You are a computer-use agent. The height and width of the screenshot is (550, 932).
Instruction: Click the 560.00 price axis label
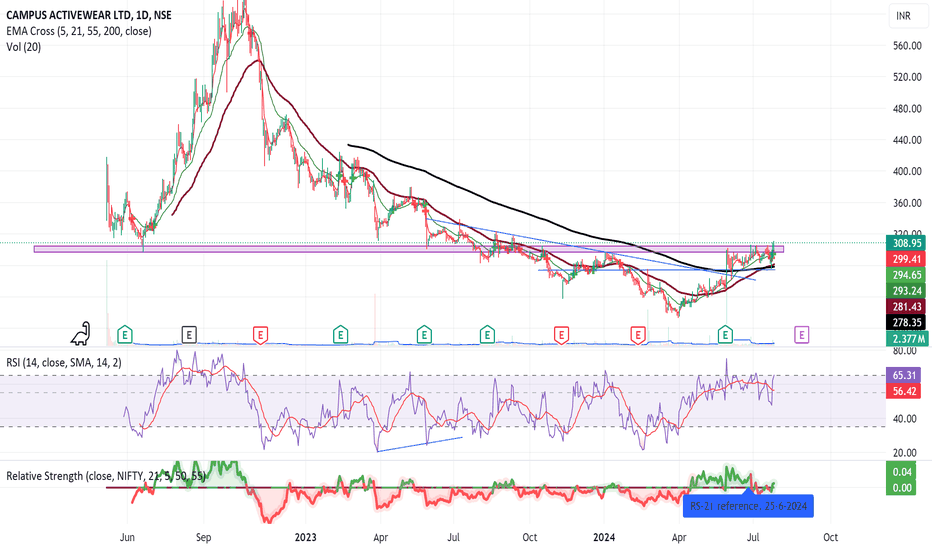(907, 46)
